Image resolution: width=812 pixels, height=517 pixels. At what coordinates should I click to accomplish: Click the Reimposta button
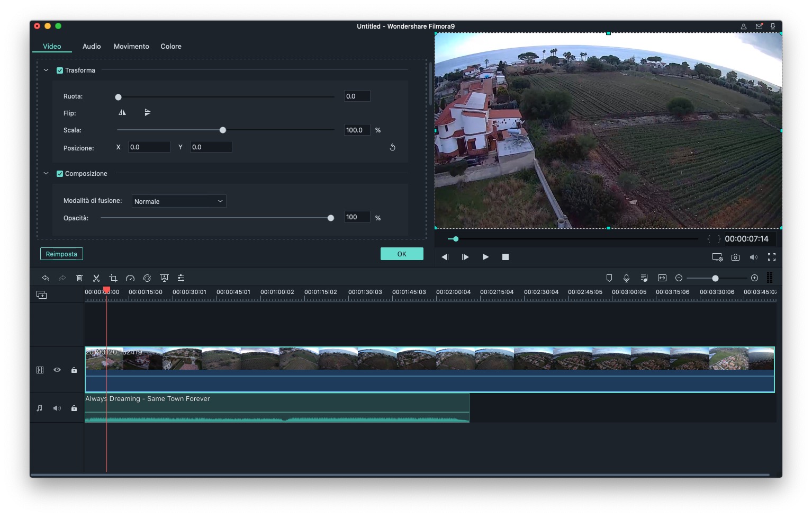coord(61,254)
